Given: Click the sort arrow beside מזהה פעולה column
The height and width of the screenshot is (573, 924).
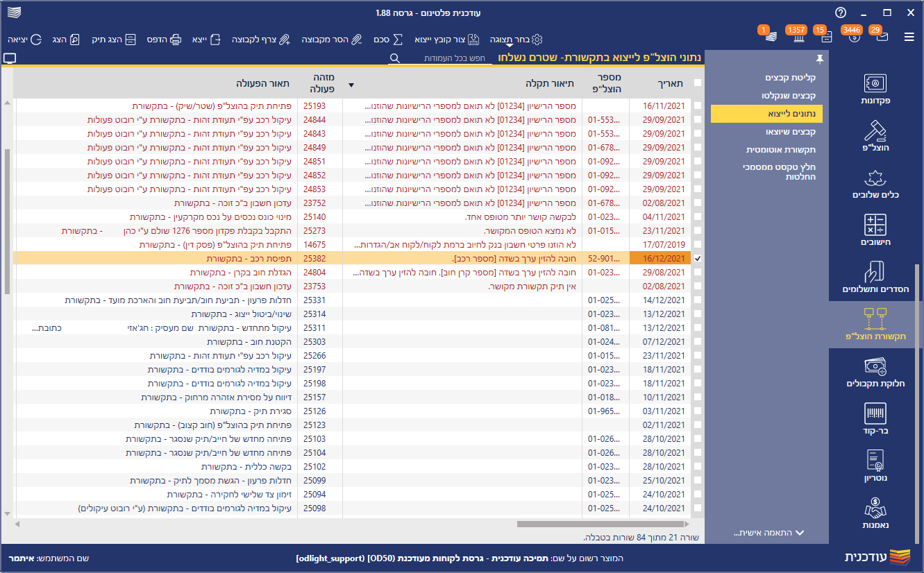Looking at the screenshot, I should 351,85.
